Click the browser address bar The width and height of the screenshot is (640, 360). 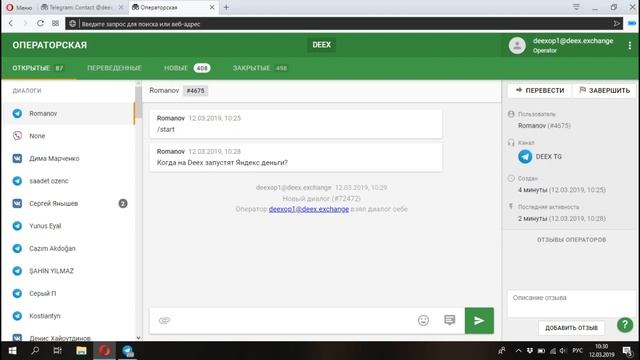345,24
